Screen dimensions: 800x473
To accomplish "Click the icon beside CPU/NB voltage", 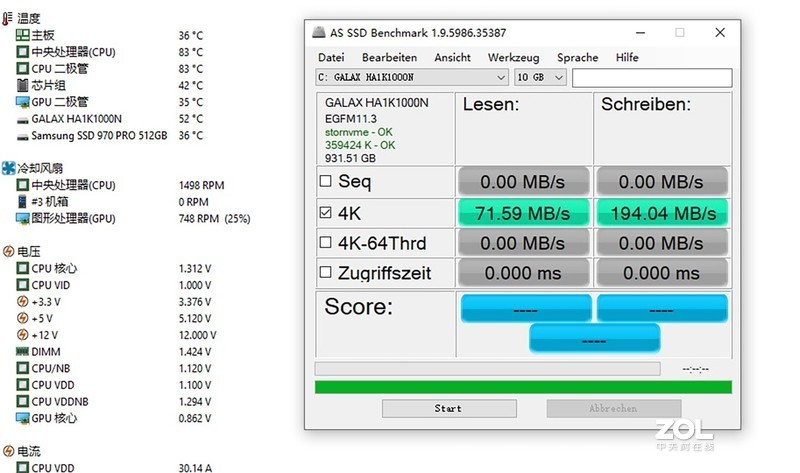I will pos(22,368).
